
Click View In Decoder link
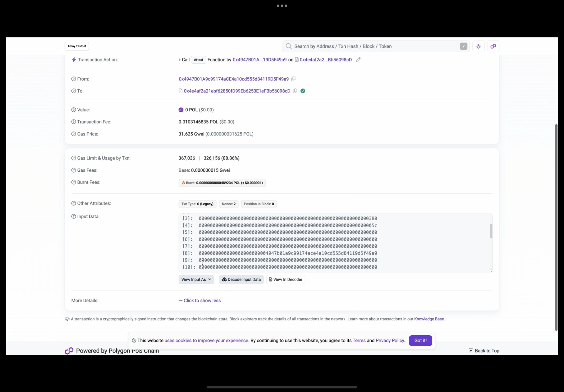[x=285, y=279]
